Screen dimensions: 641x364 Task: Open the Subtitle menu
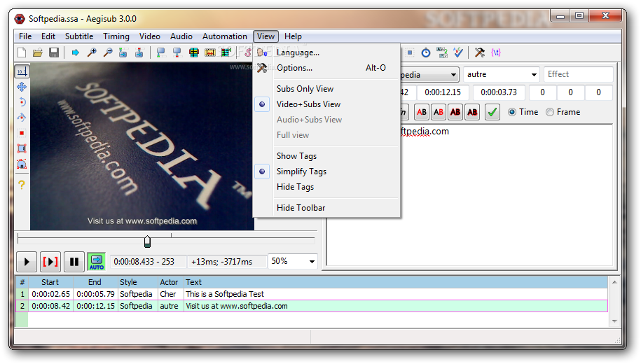tap(79, 36)
